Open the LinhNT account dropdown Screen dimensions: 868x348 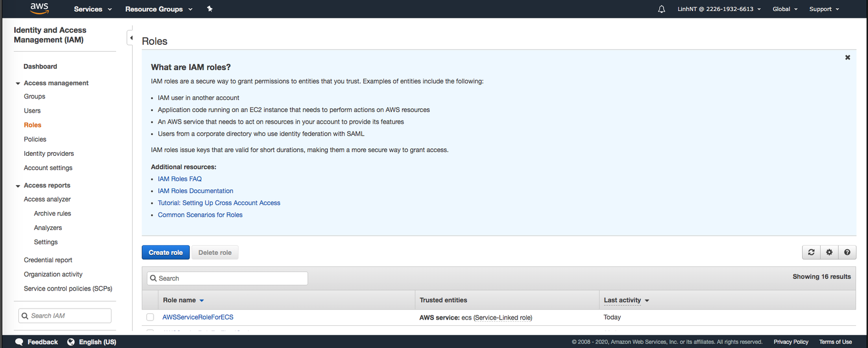click(719, 9)
